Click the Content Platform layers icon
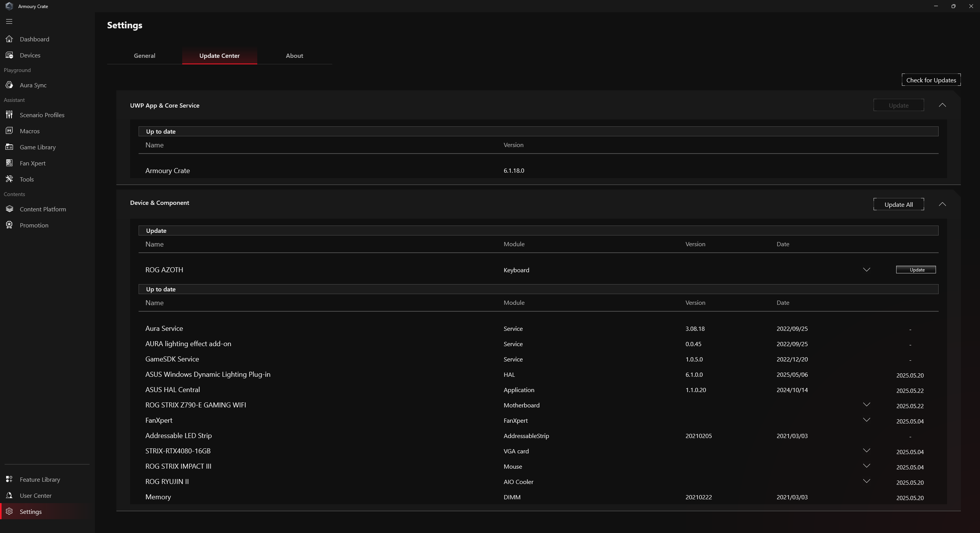 [x=9, y=209]
